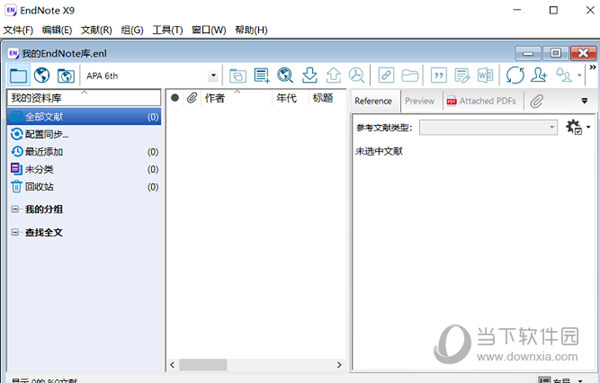The image size is (600, 383).
Task: Switch to the Preview tab
Action: pos(420,101)
